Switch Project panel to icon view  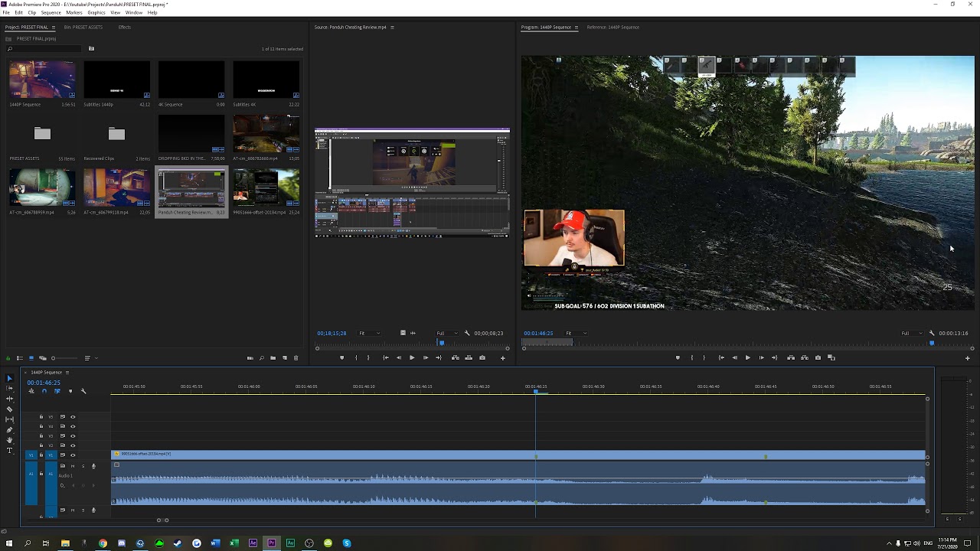[x=31, y=358]
